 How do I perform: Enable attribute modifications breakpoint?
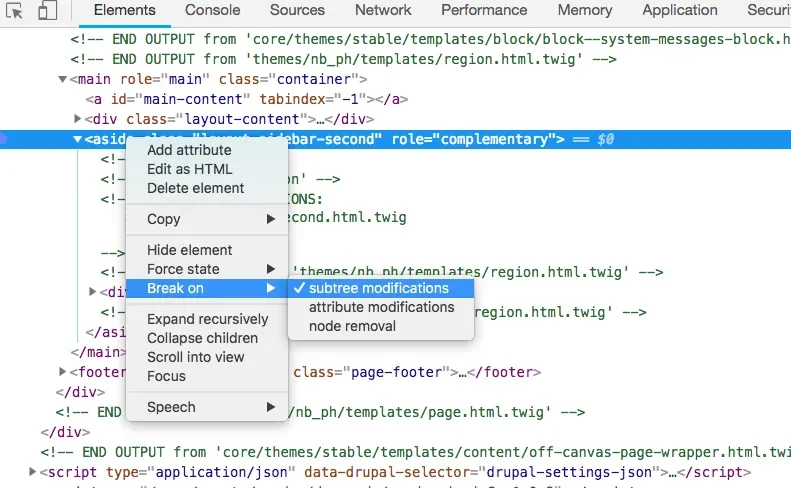click(x=381, y=307)
